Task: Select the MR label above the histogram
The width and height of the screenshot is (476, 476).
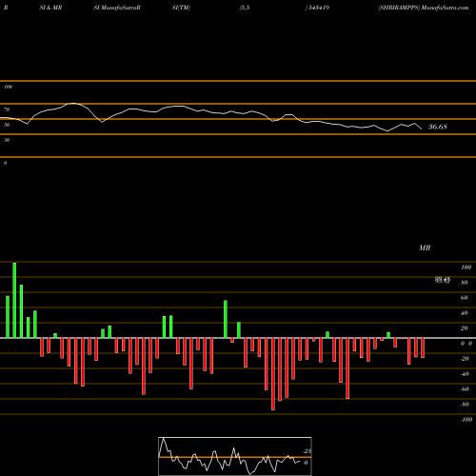Action: point(425,248)
